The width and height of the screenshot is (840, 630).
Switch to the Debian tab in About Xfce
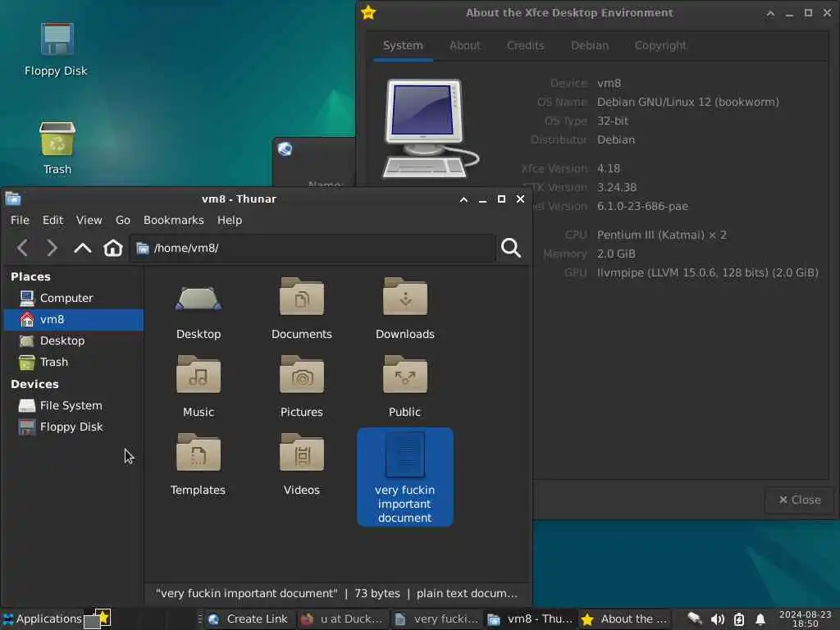tap(589, 46)
